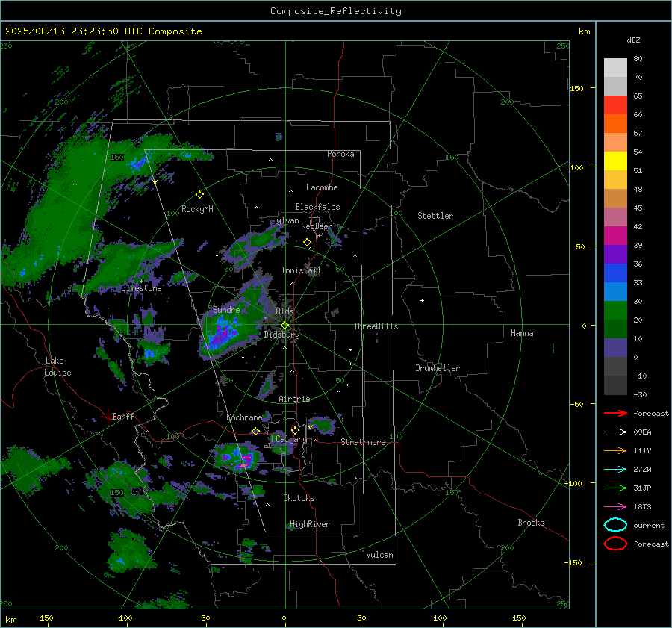The width and height of the screenshot is (672, 628).
Task: Click the Vulcan label
Action: 379,555
